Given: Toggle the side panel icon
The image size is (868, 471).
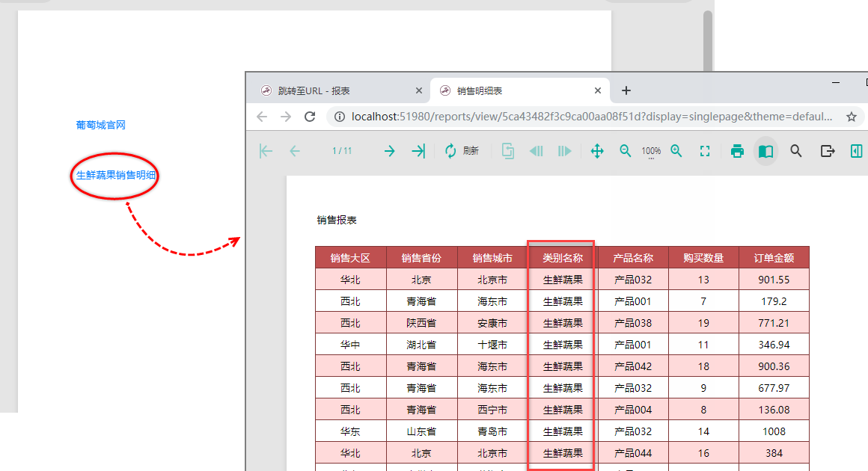Looking at the screenshot, I should (857, 151).
